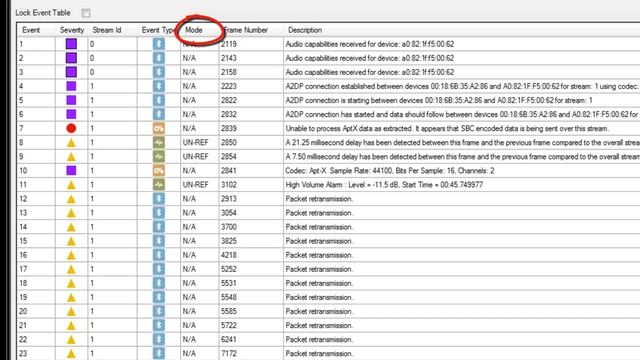Select frame number 2158
This screenshot has width=640, height=360.
coord(229,72)
